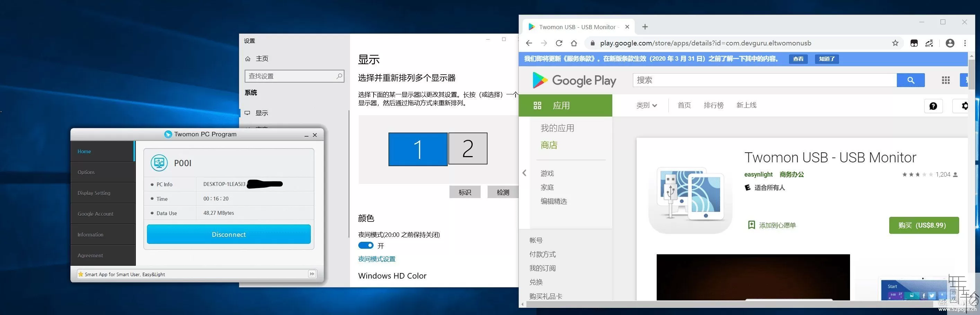Open the Chrome three-dot menu

click(965, 43)
